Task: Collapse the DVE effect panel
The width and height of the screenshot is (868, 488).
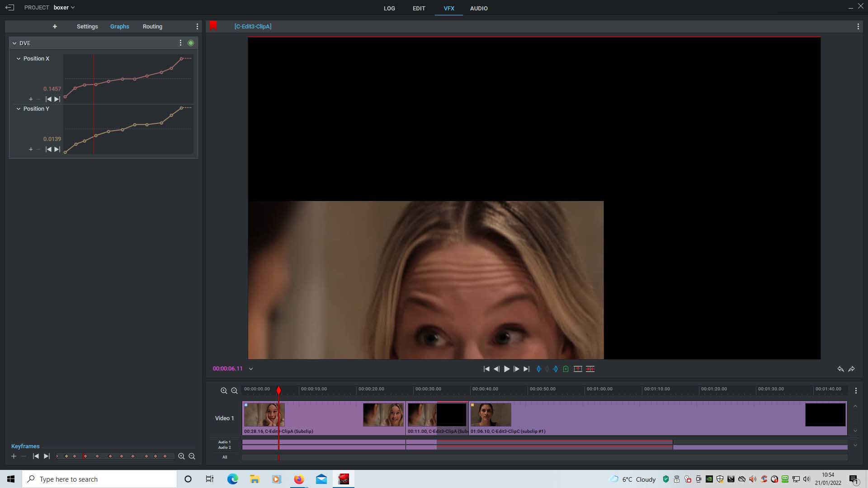Action: click(14, 43)
